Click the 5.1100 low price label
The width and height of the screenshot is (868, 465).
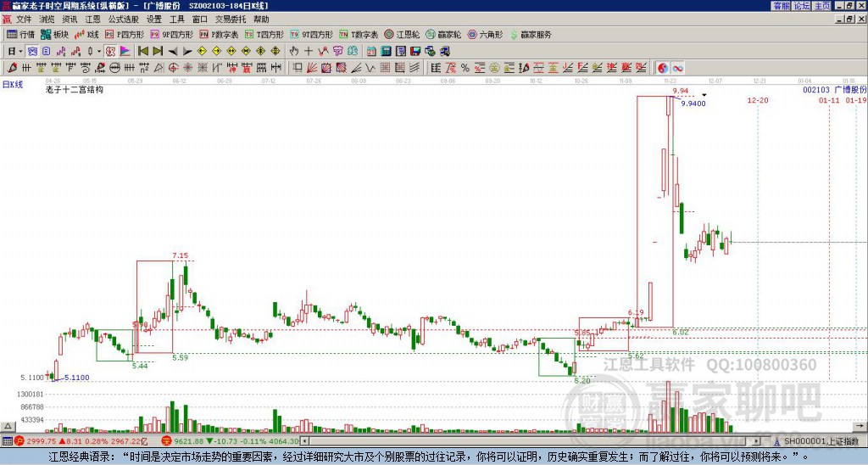77,378
